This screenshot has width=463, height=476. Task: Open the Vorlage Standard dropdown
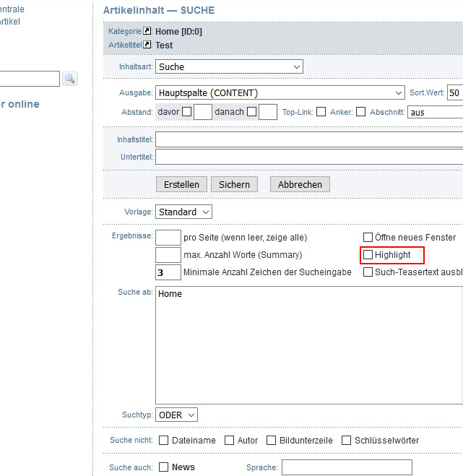[x=184, y=212]
